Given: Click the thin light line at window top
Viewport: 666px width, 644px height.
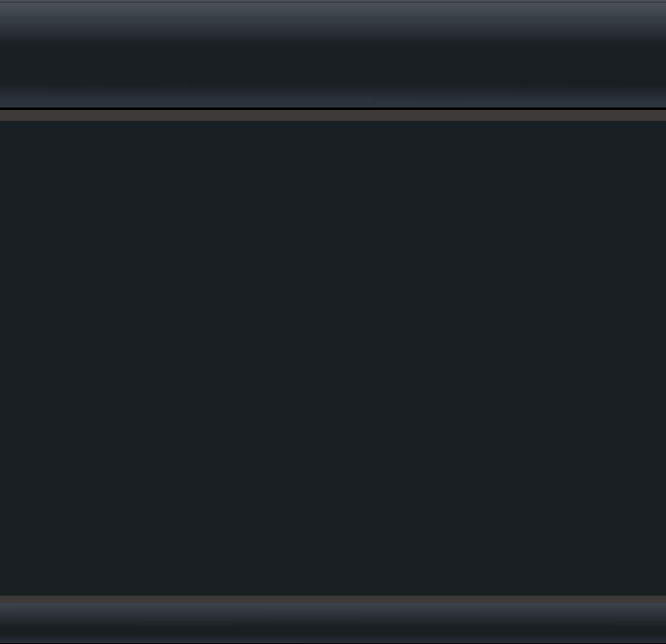Looking at the screenshot, I should tap(333, 2).
